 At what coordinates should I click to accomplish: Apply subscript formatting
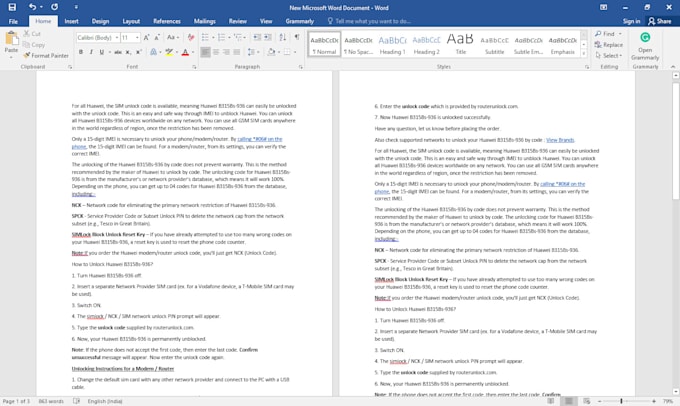[128, 52]
